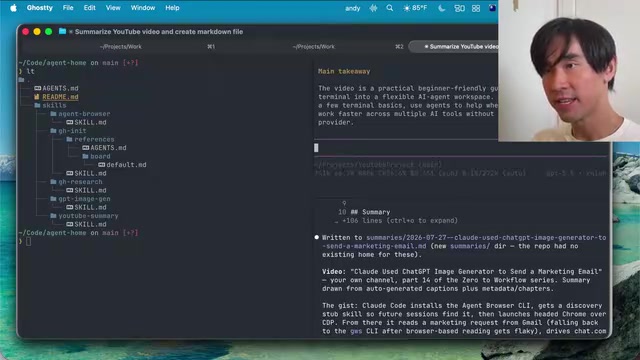Click the webcam video overlay thumbnail

[x=569, y=71]
